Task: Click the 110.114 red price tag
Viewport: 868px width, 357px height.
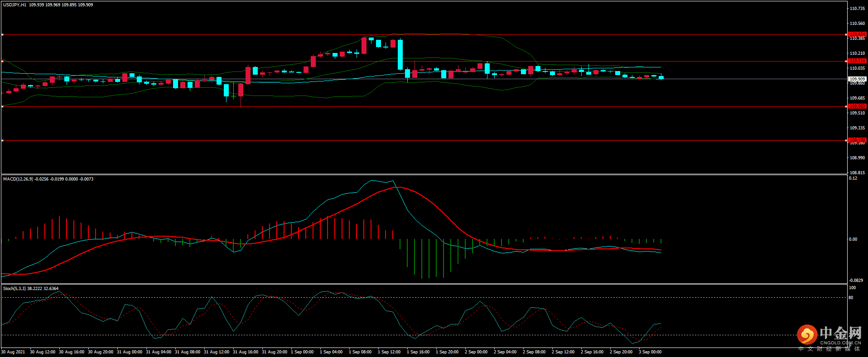Action: 857,61
